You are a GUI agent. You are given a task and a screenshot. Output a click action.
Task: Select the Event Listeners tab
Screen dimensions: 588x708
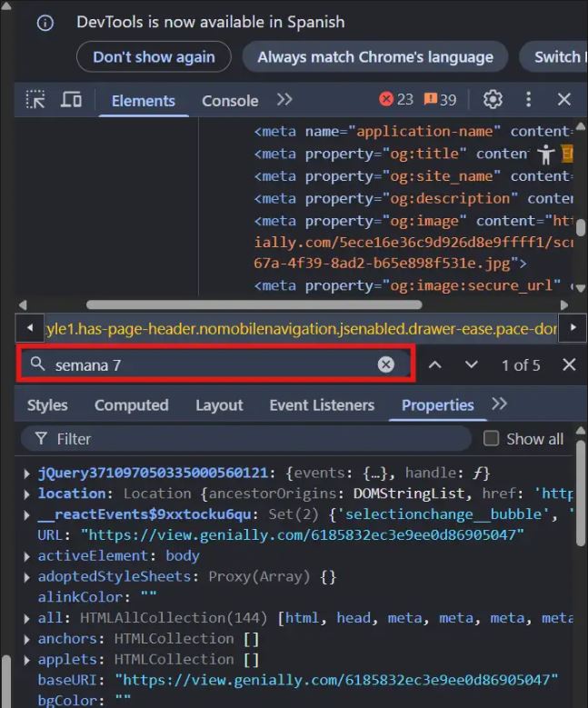[322, 405]
